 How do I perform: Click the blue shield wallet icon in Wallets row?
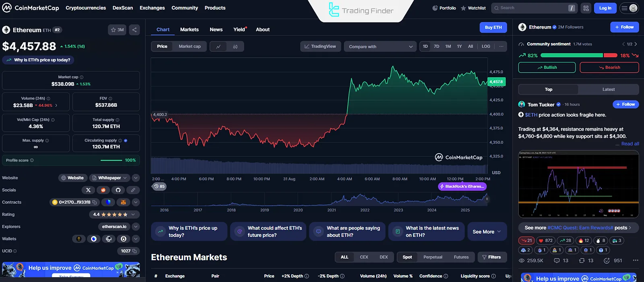tap(94, 239)
